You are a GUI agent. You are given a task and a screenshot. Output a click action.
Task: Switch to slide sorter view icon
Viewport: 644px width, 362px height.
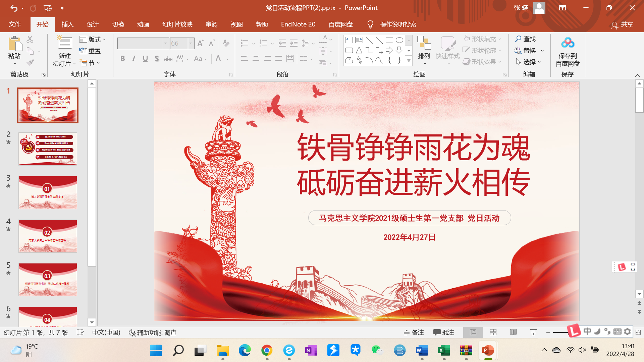(493, 332)
